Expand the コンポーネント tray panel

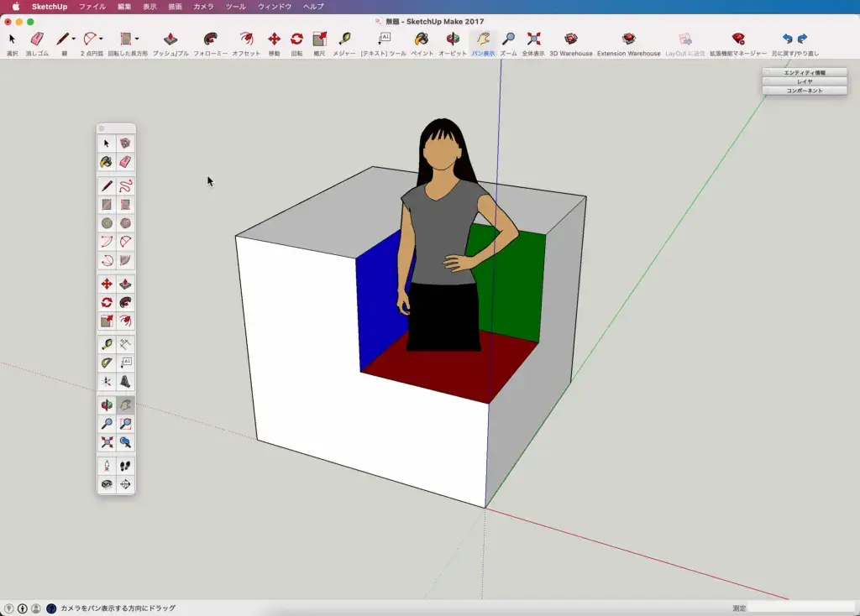[805, 91]
